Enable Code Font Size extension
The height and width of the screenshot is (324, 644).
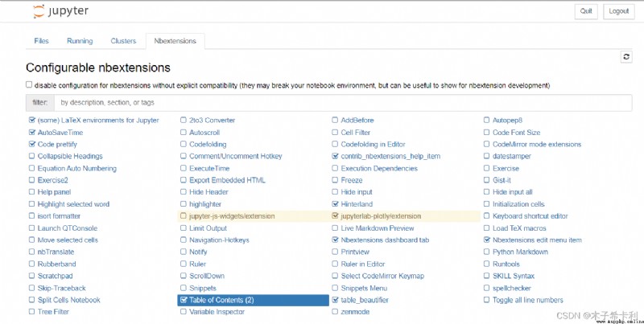point(487,132)
